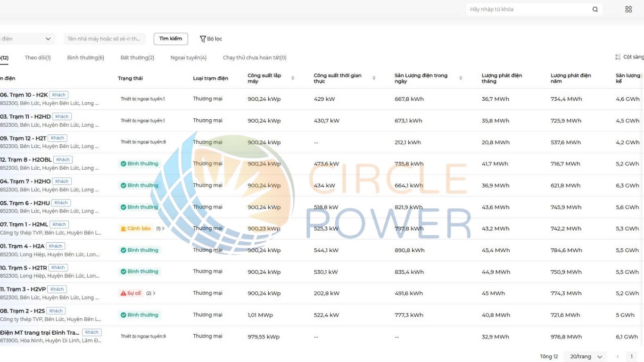Expand warning details arrow beside Cảnh báo (1)
644x362 pixels.
(x=163, y=229)
